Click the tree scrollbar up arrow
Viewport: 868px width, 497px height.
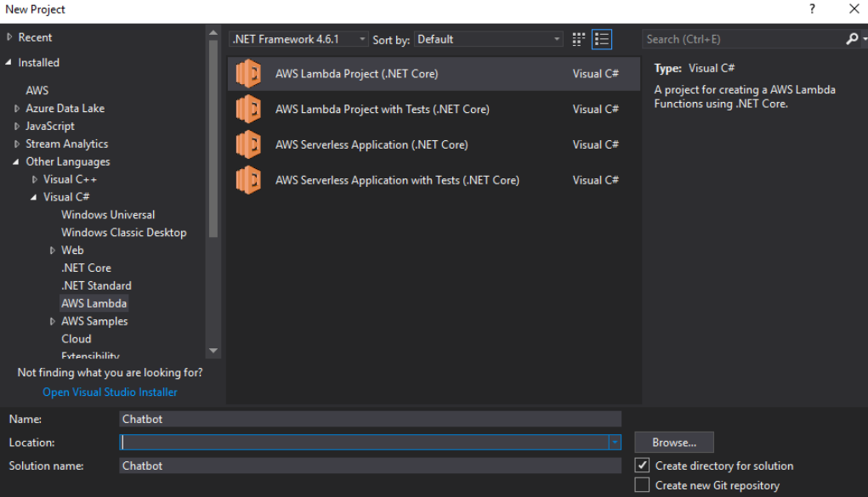click(x=213, y=32)
